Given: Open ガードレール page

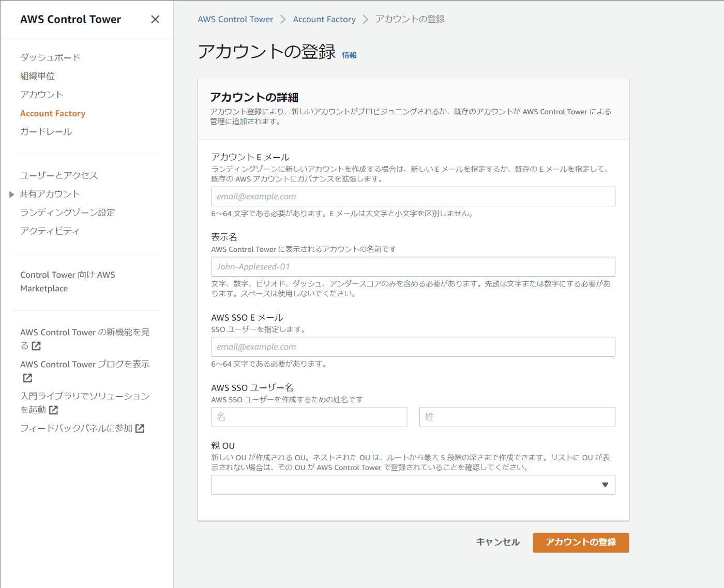Looking at the screenshot, I should click(46, 132).
